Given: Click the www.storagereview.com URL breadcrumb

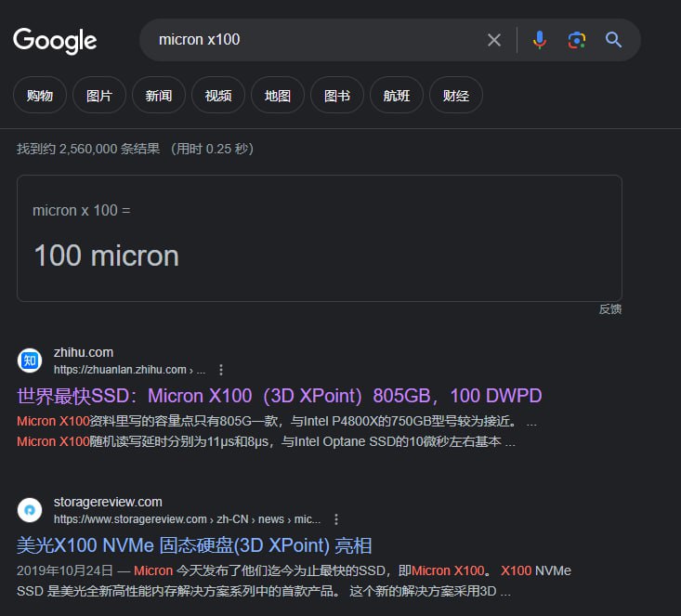Looking at the screenshot, I should click(187, 519).
